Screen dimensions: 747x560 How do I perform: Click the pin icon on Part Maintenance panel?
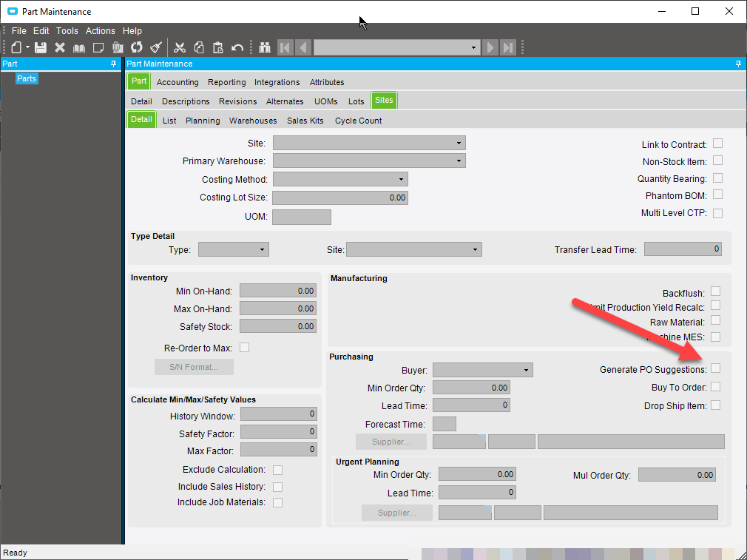pyautogui.click(x=738, y=64)
